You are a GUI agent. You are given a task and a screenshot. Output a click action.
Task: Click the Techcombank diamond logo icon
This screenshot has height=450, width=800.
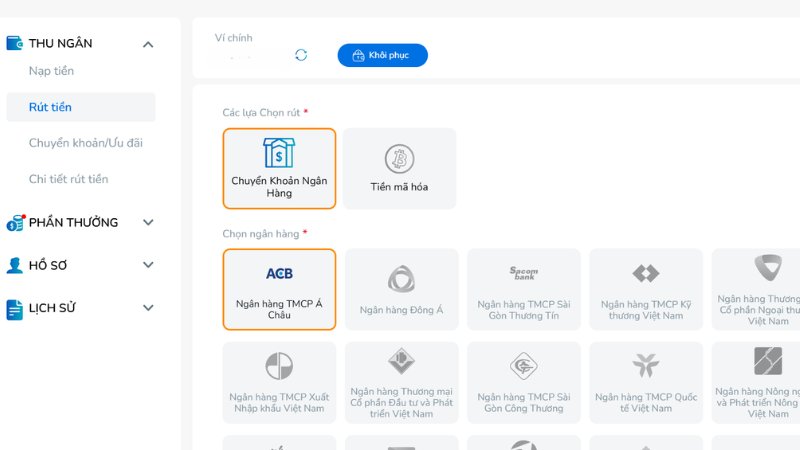(645, 273)
